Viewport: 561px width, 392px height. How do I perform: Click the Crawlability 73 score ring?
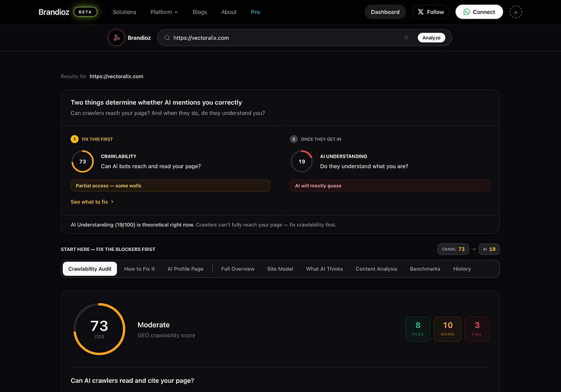[x=82, y=161]
